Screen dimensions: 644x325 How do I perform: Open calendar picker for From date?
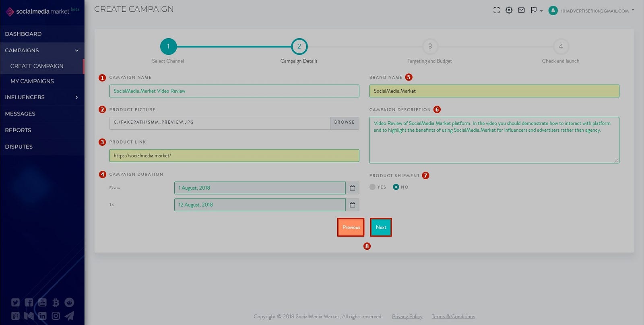click(x=352, y=188)
